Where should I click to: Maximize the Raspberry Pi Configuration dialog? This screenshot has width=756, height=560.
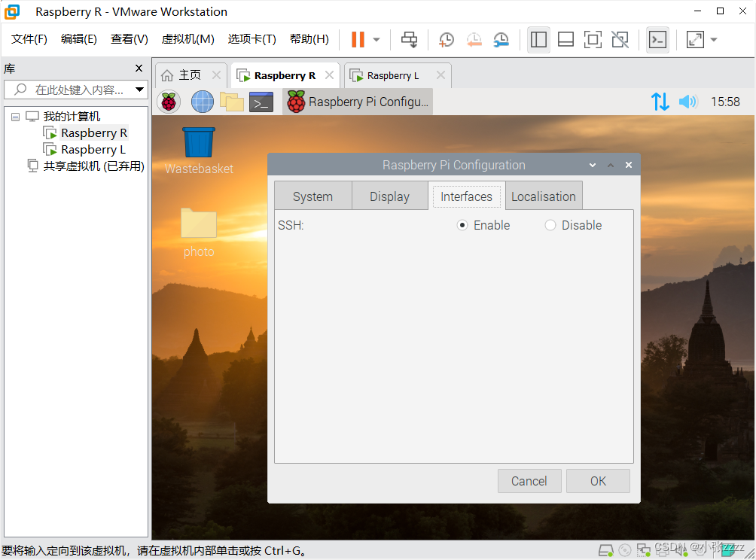point(611,166)
